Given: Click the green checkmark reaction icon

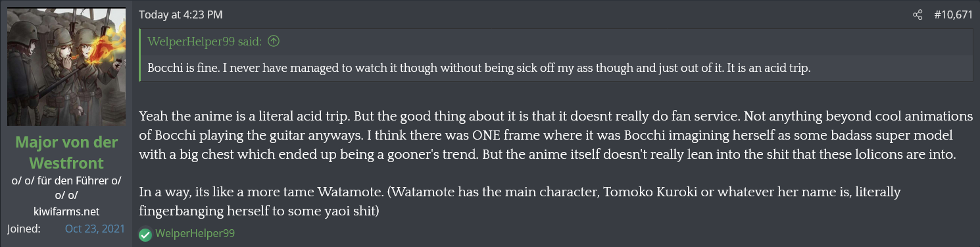Looking at the screenshot, I should [x=145, y=234].
